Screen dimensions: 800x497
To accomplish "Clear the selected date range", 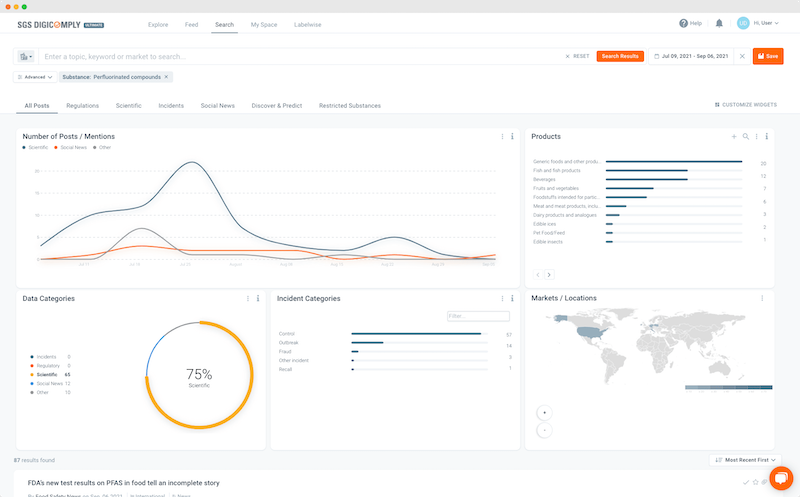I will pos(742,56).
